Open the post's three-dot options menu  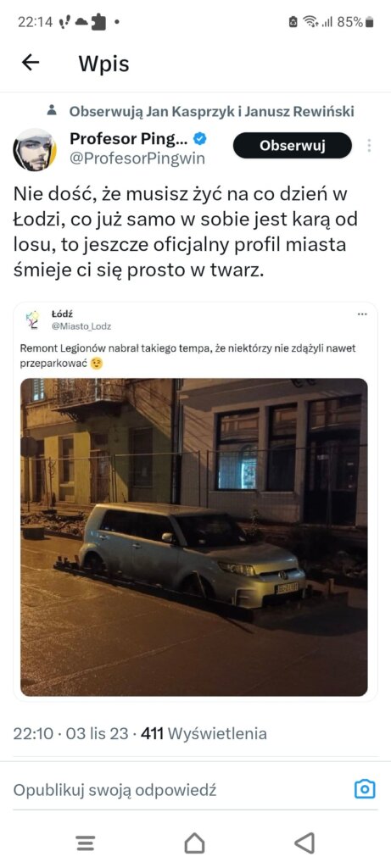click(x=369, y=146)
